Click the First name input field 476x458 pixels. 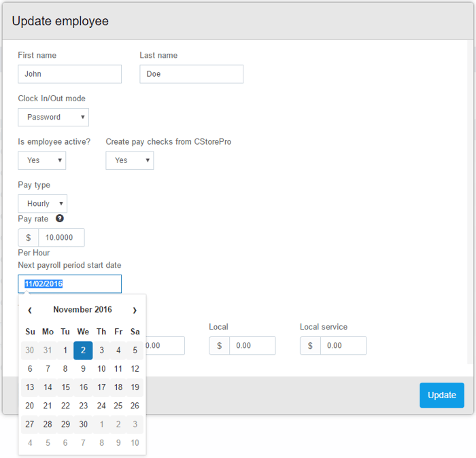point(69,74)
